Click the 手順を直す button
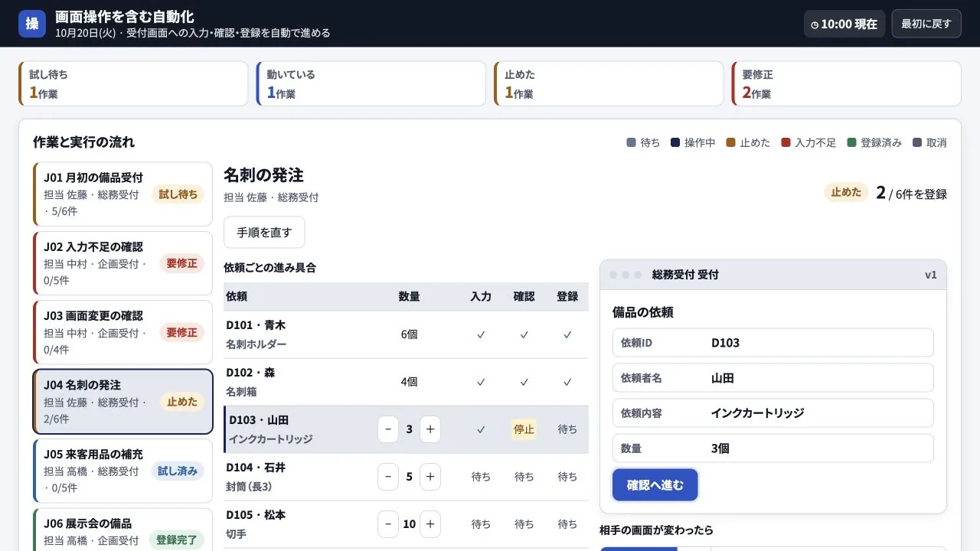The width and height of the screenshot is (980, 551). [x=264, y=233]
